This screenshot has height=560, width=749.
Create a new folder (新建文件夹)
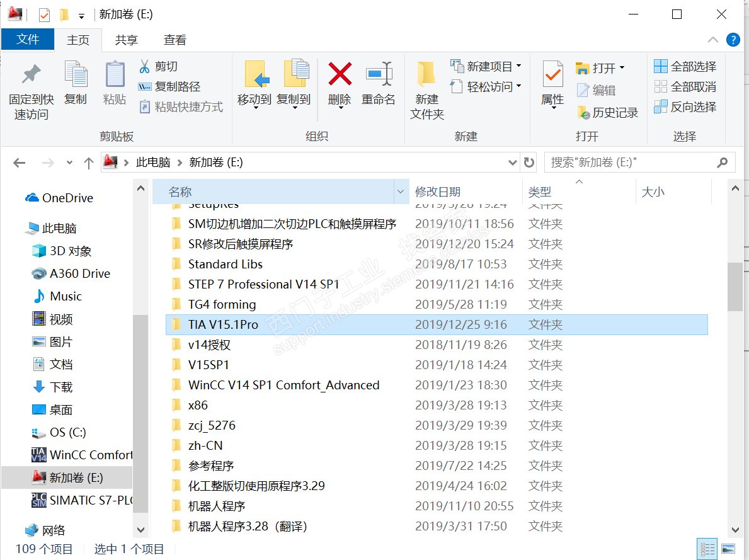click(426, 91)
